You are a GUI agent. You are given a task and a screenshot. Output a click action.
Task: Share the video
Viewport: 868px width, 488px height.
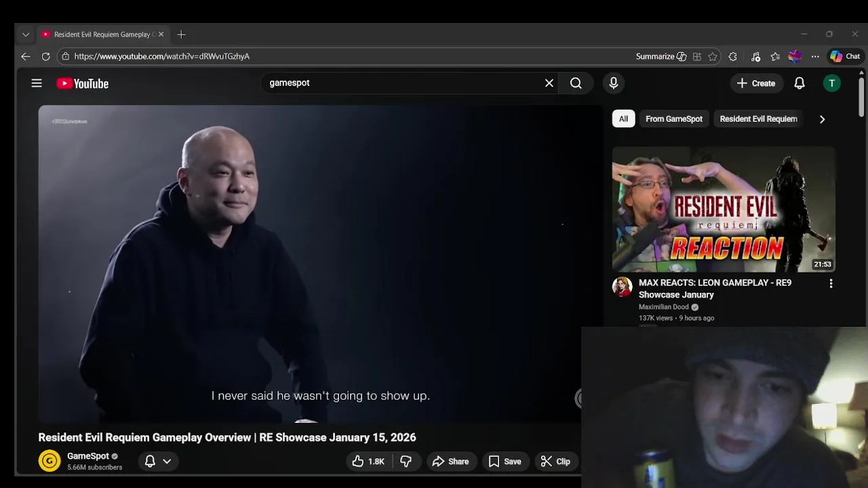[451, 462]
